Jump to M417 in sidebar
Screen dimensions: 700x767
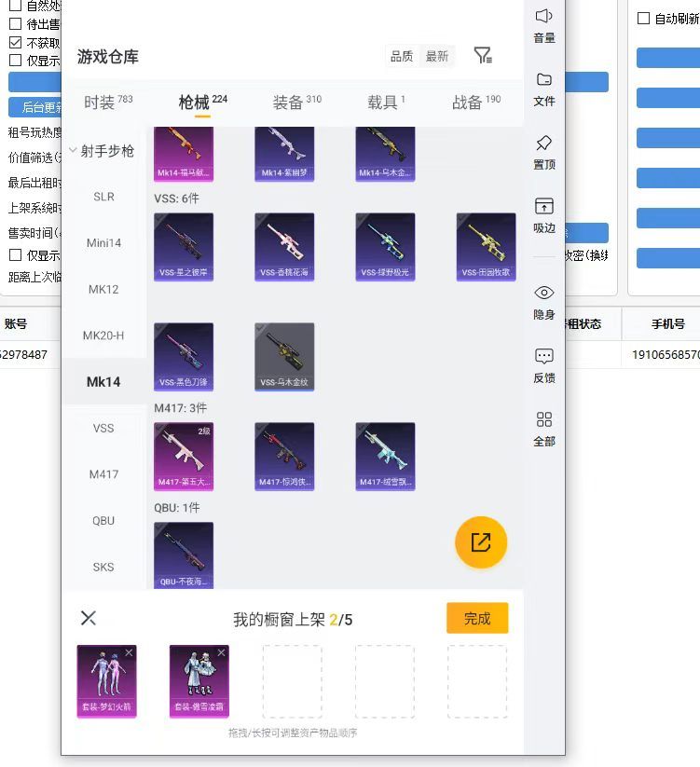tap(103, 474)
